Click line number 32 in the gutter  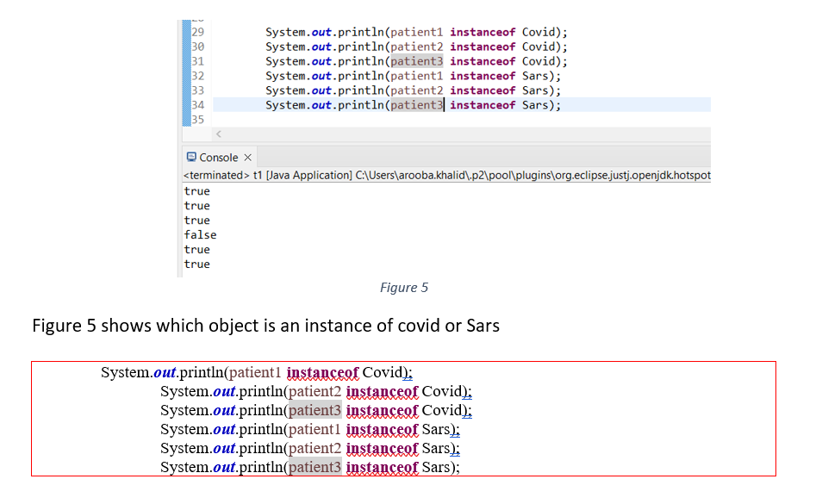197,76
